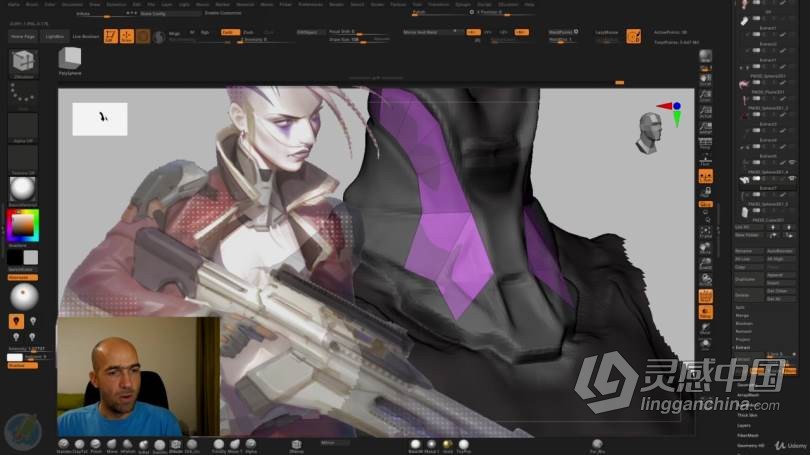The width and height of the screenshot is (810, 455).
Task: Toggle the orange Xyz rotation button
Action: 706,205
